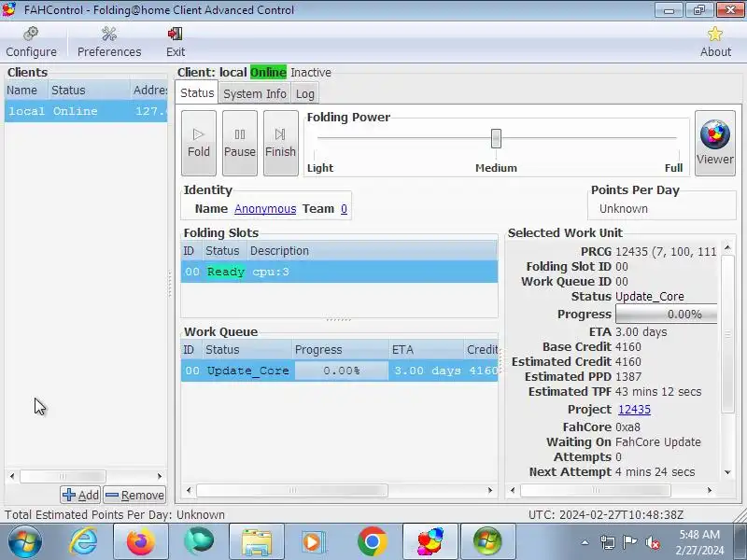Select the Status tab
The height and width of the screenshot is (560, 747).
click(197, 92)
